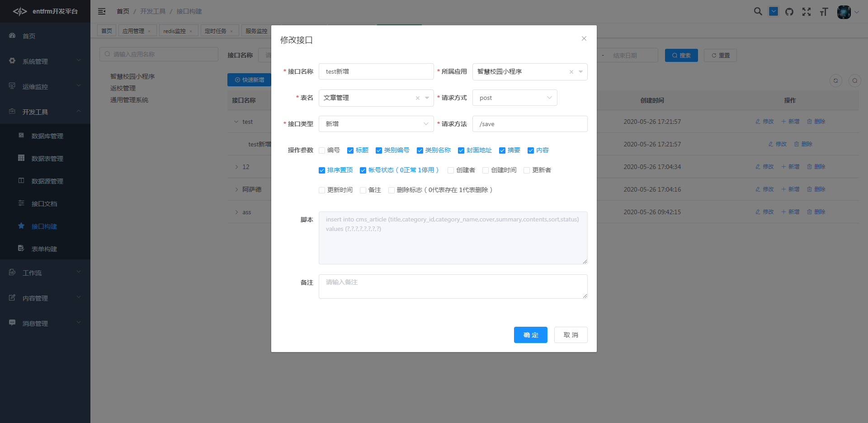This screenshot has height=423, width=868.
Task: Click the refresh circle icon above table
Action: (836, 81)
